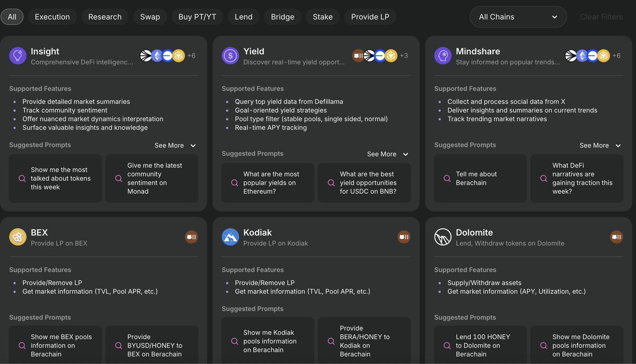
Task: Click search icon in 'Show me Kodiak pools' prompt
Action: [235, 341]
